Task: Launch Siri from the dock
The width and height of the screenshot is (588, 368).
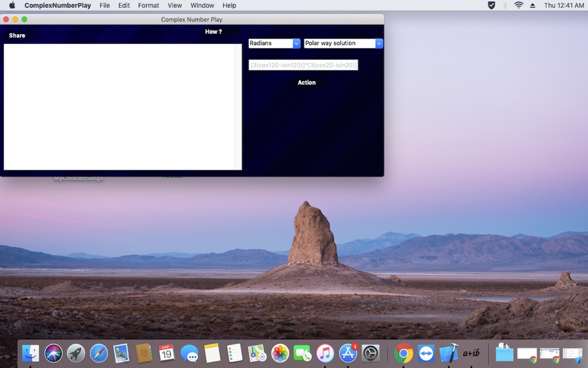Action: click(x=53, y=353)
